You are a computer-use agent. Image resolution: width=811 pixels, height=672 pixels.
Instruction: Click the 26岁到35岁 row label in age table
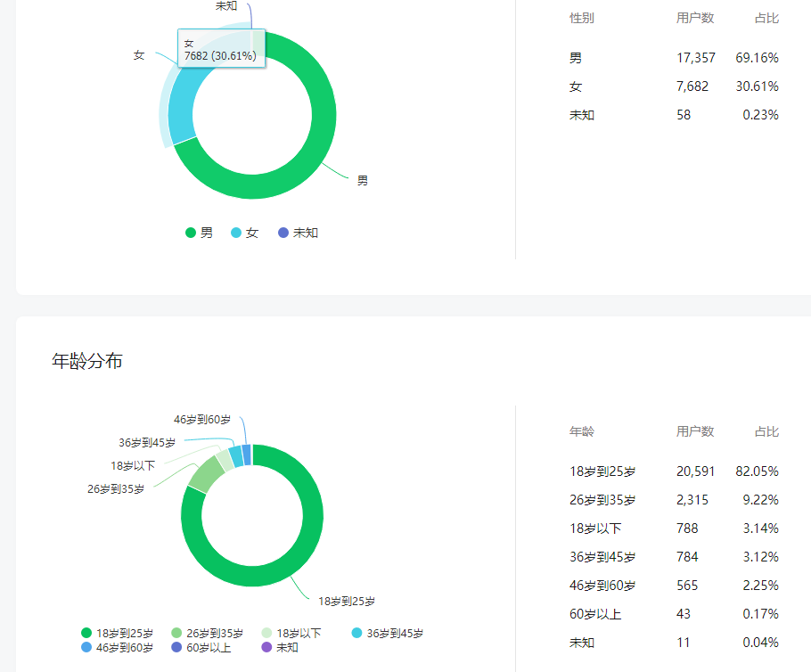(x=602, y=500)
